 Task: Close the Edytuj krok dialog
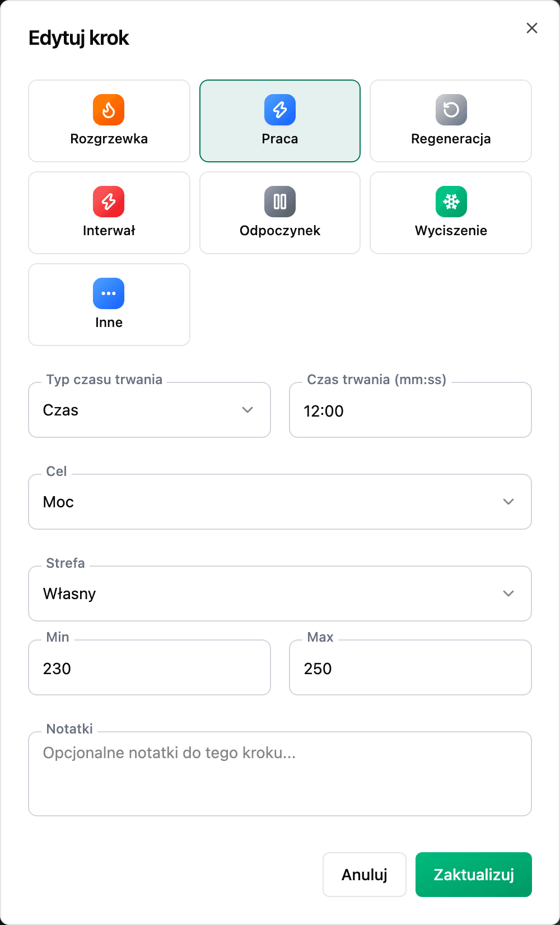tap(532, 28)
